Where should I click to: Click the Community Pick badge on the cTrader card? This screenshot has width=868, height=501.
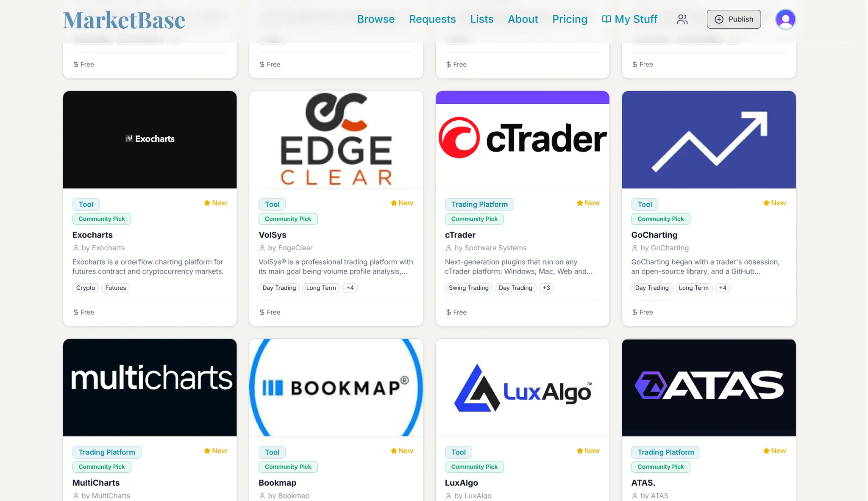coord(474,219)
